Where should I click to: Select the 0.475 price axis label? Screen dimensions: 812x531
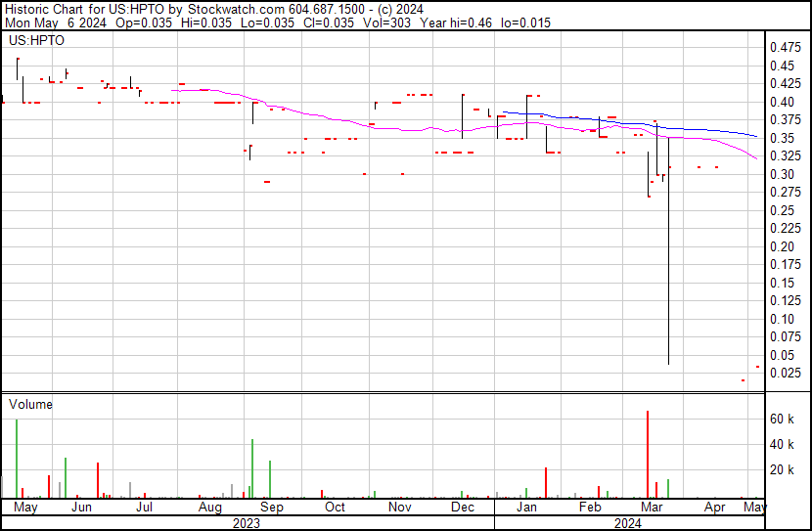785,48
